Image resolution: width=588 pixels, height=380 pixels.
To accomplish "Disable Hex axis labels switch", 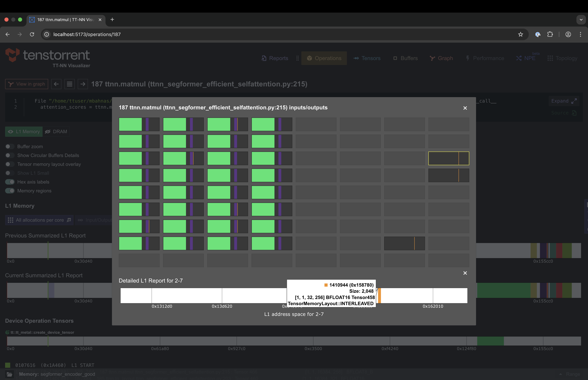I will (x=10, y=182).
